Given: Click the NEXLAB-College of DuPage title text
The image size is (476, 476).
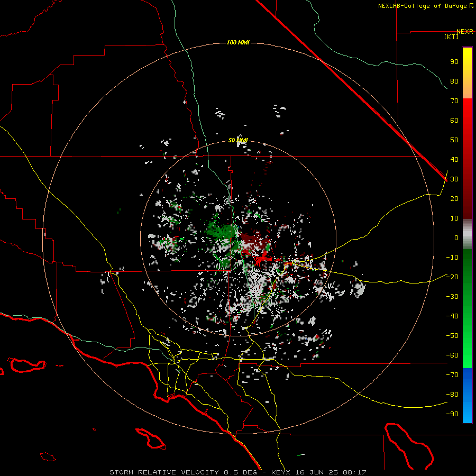Looking at the screenshot, I should tap(425, 6).
